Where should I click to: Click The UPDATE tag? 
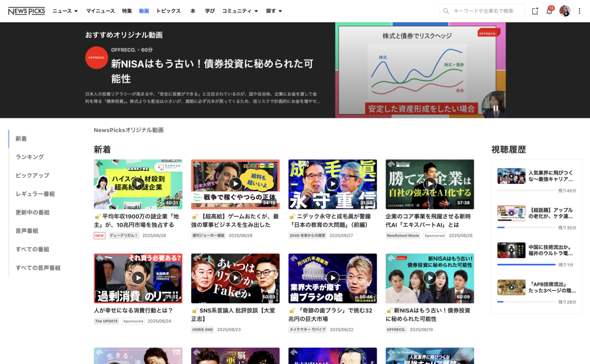click(x=107, y=321)
